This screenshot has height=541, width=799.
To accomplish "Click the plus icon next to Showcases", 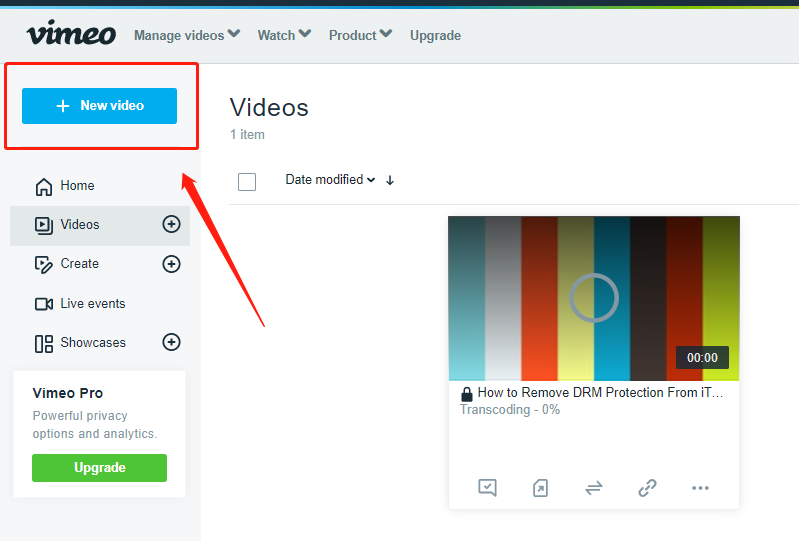I will 171,342.
